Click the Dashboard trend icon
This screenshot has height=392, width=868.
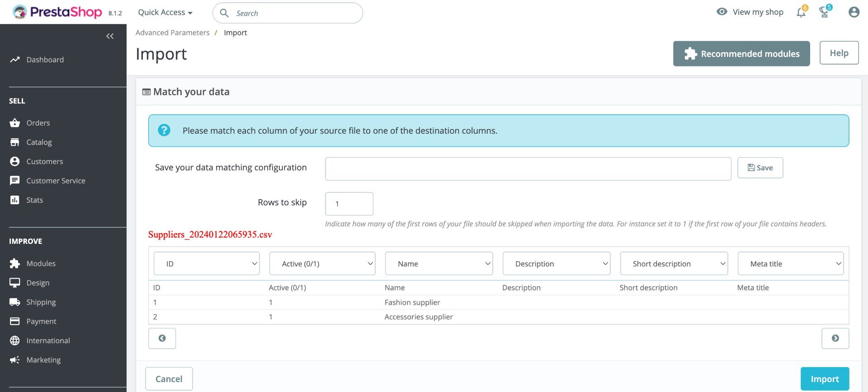tap(15, 60)
